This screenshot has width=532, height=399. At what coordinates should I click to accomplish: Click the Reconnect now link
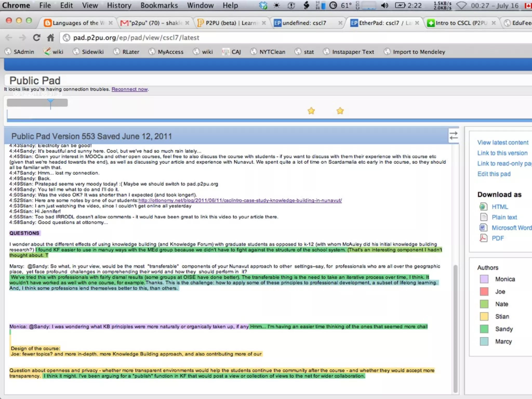(x=130, y=89)
